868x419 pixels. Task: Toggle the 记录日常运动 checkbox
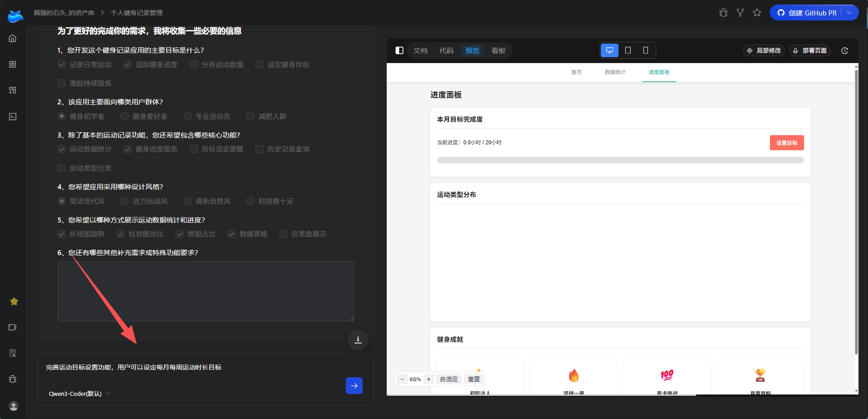(x=62, y=64)
